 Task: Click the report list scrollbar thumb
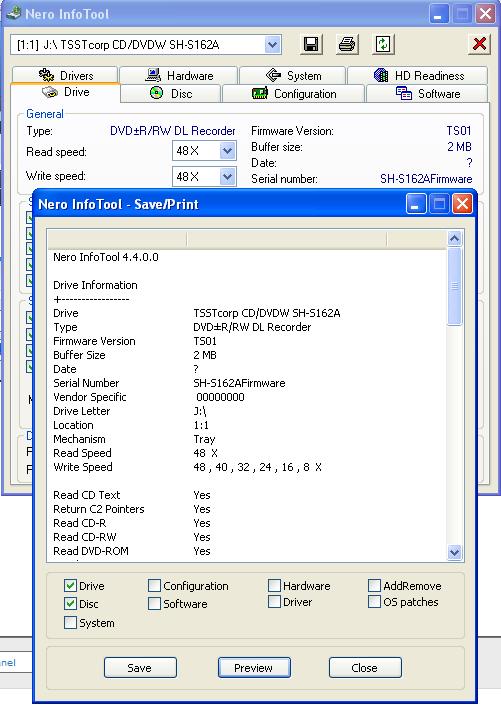click(x=455, y=285)
